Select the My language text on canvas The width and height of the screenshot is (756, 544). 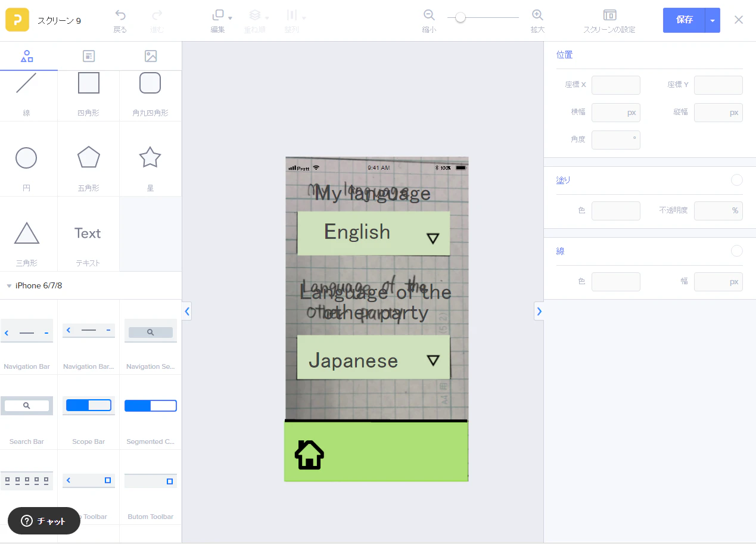pyautogui.click(x=373, y=193)
